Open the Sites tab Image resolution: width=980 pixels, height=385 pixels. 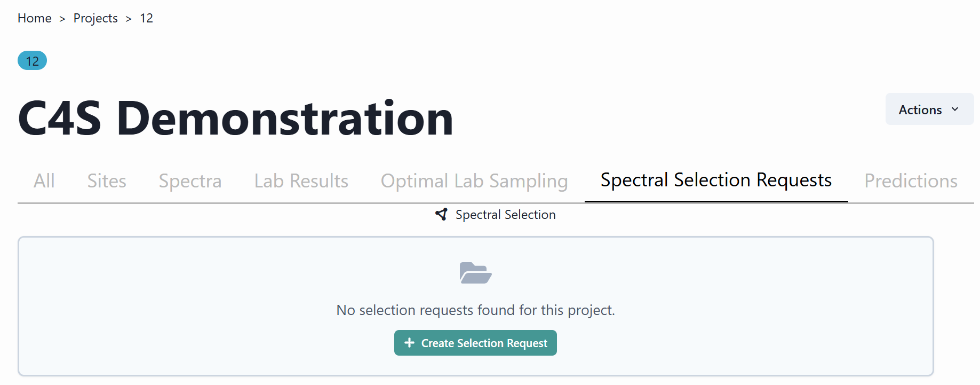pos(107,181)
